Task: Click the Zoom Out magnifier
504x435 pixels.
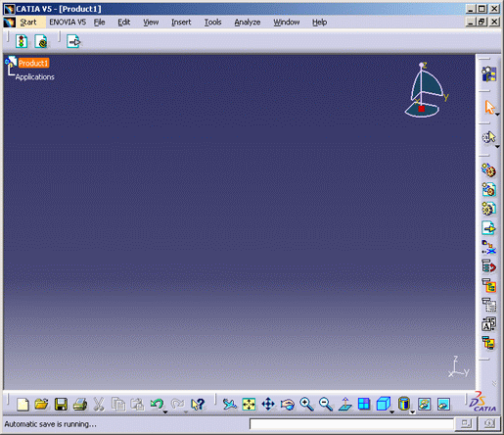Action: coord(326,405)
